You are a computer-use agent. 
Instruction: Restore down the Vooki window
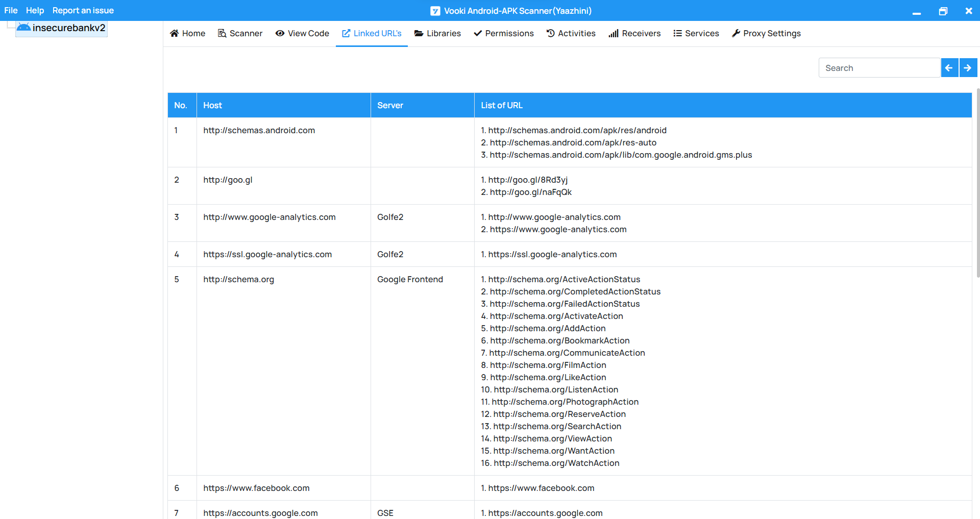pyautogui.click(x=943, y=11)
